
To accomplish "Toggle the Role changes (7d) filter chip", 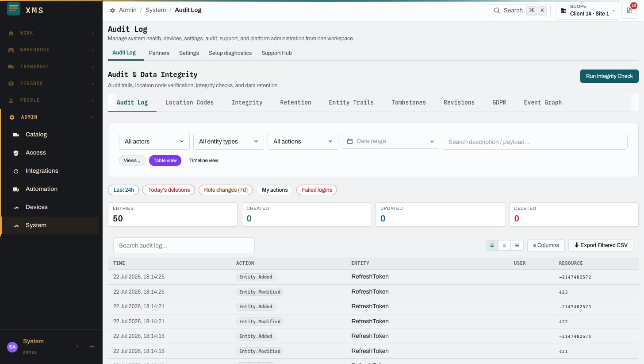I will [x=226, y=190].
